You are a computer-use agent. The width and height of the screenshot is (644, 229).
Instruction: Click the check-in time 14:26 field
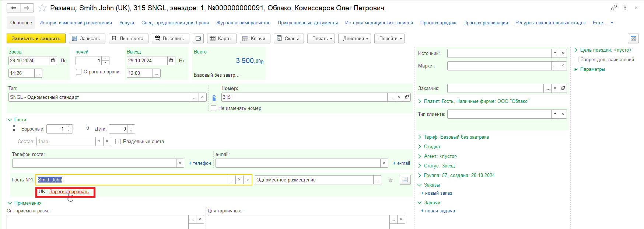pyautogui.click(x=21, y=73)
